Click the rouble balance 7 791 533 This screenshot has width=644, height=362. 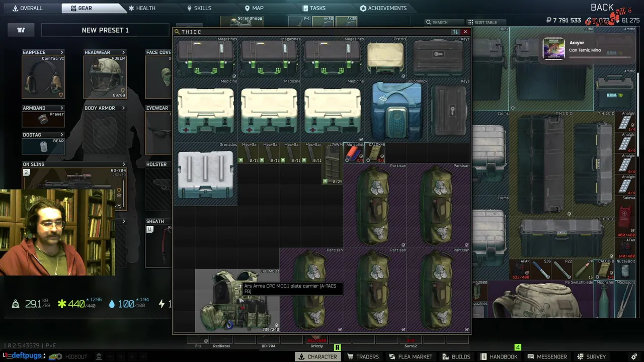pos(563,21)
